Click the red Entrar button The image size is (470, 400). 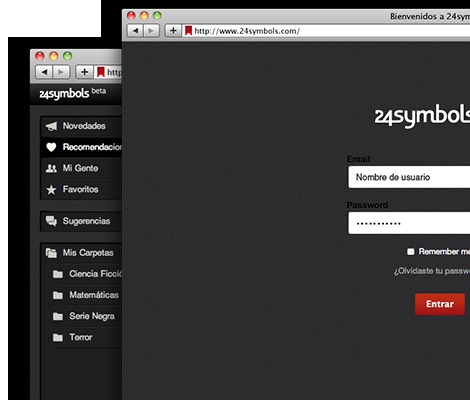click(440, 304)
